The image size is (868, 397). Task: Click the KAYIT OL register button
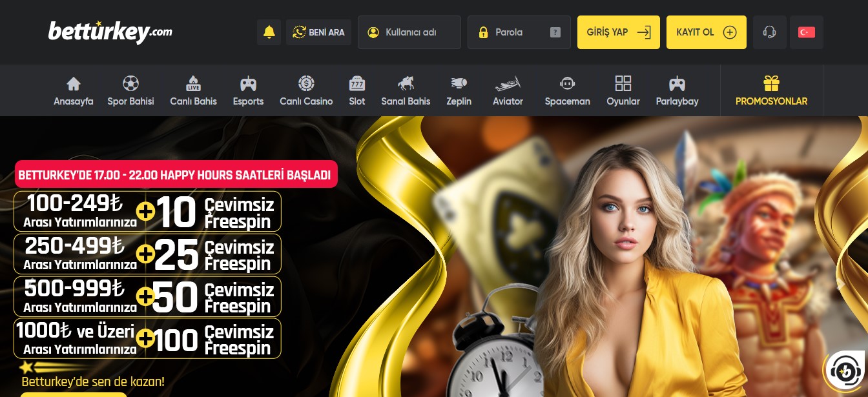coord(707,32)
